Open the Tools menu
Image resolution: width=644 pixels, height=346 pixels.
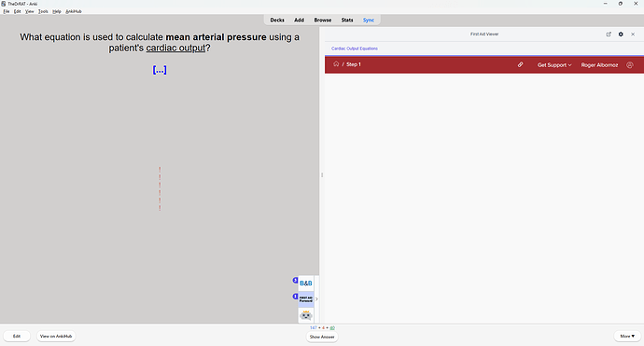coord(43,11)
